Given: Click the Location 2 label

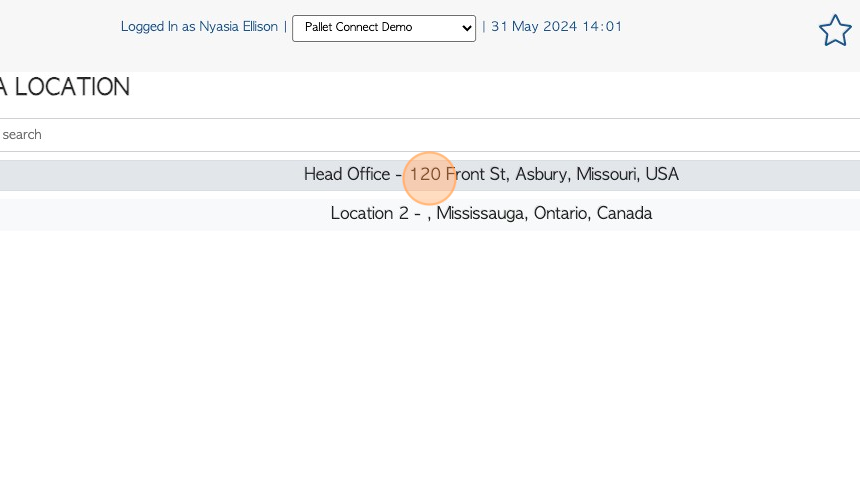Looking at the screenshot, I should pyautogui.click(x=369, y=213).
